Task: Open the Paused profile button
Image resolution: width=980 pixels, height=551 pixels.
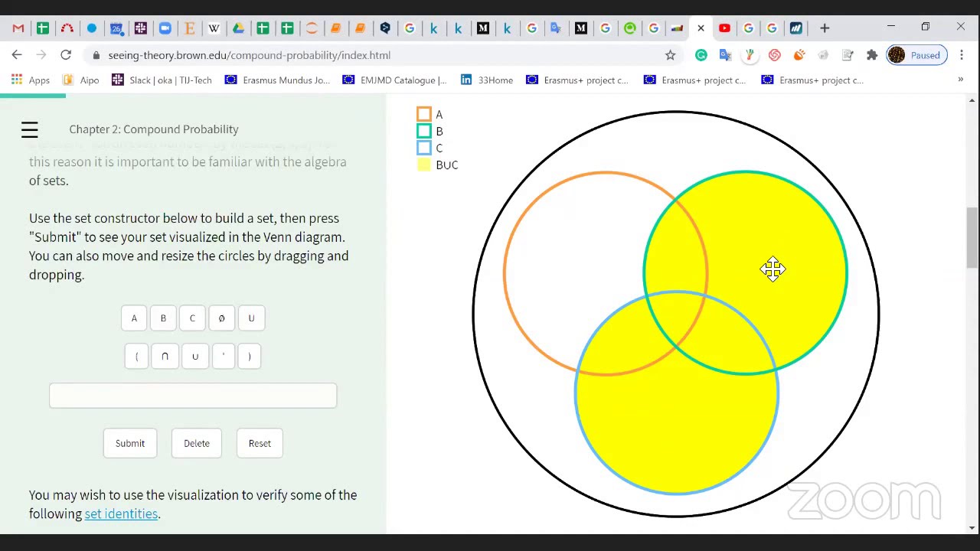Action: pyautogui.click(x=915, y=55)
